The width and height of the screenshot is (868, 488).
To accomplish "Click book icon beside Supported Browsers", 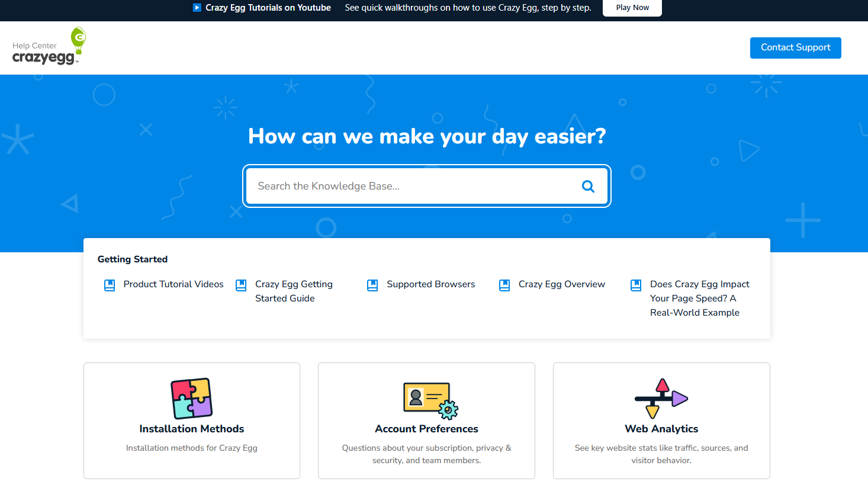I will point(372,285).
